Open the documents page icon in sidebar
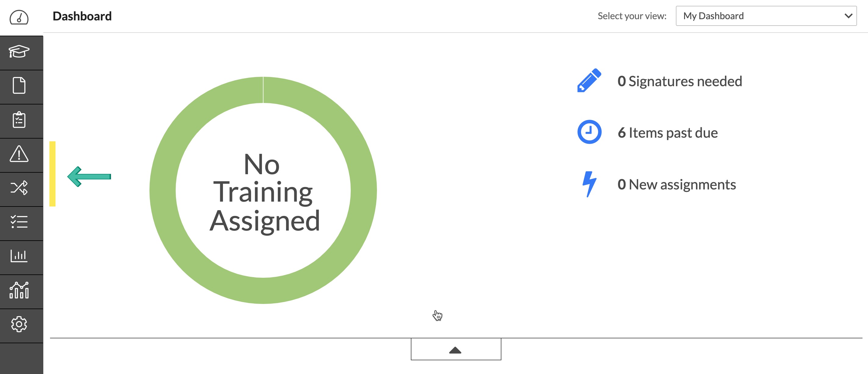 pyautogui.click(x=19, y=86)
